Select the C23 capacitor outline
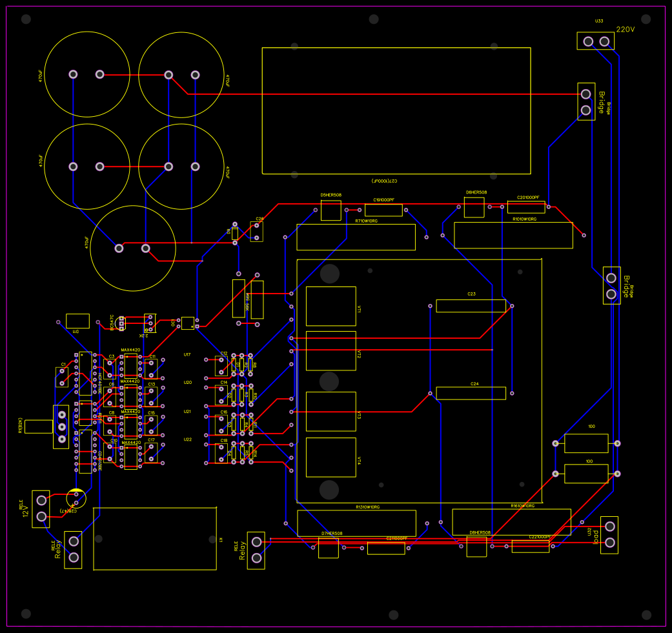The image size is (672, 633). click(471, 305)
